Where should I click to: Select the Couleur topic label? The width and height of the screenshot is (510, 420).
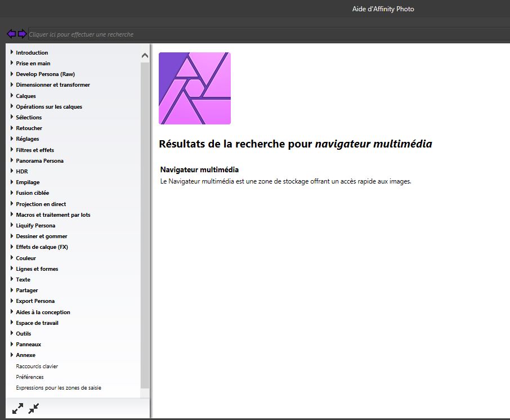26,258
